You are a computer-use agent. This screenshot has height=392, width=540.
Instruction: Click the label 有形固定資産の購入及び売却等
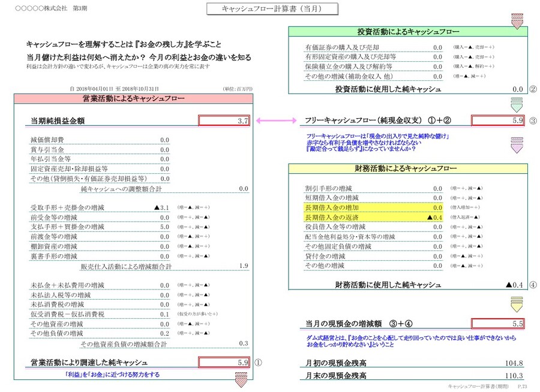350,57
